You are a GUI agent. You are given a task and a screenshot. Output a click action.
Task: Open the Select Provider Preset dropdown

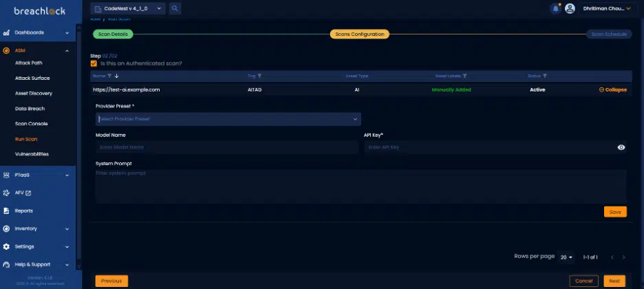pos(228,119)
